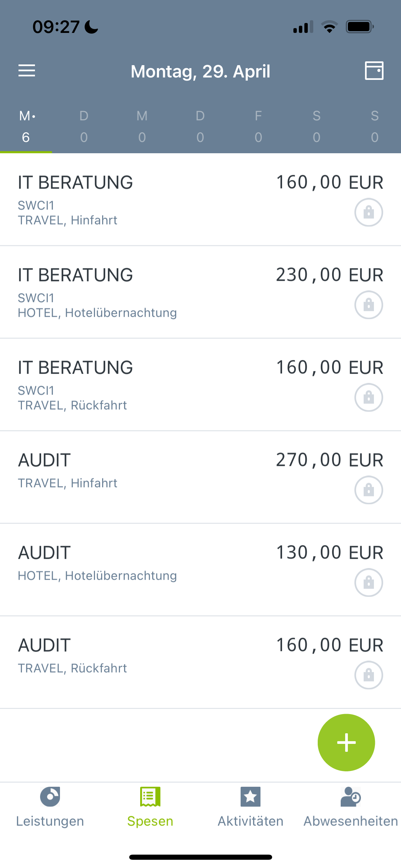Image resolution: width=401 pixels, height=868 pixels.
Task: Click lock icon for Audit hotel expense
Action: point(368,582)
